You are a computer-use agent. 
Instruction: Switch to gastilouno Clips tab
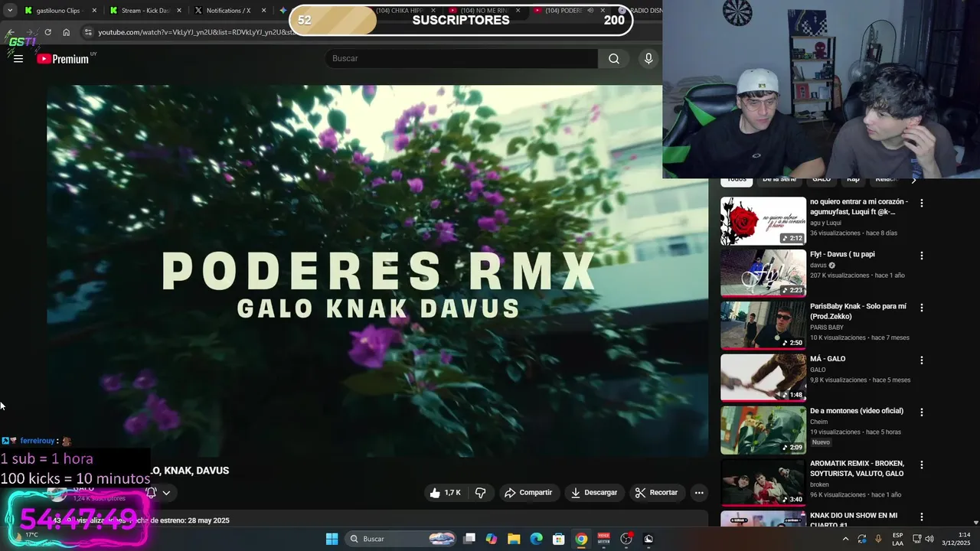(57, 11)
